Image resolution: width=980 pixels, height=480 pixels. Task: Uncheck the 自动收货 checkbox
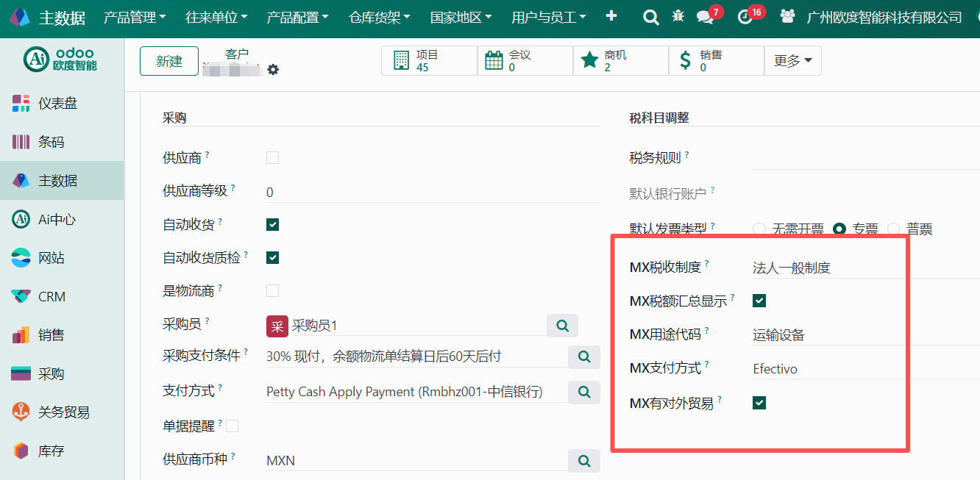272,224
